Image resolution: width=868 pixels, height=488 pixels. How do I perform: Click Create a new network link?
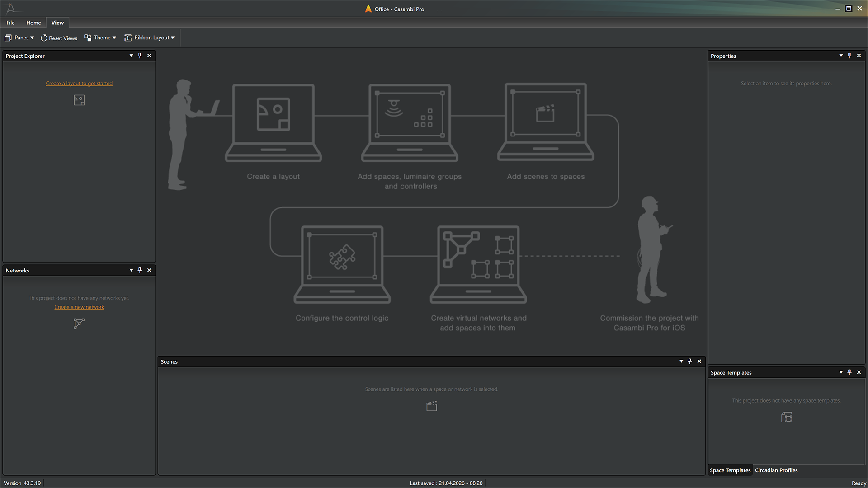click(79, 307)
